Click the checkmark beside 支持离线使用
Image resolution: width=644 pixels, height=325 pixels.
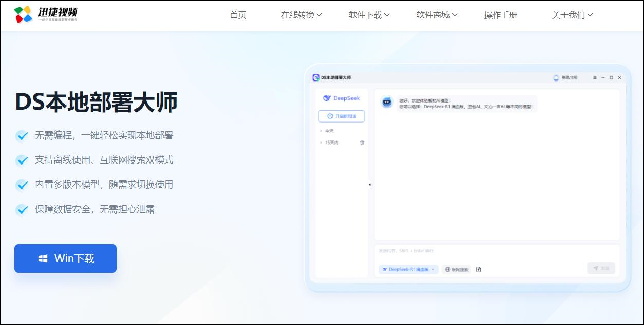(x=22, y=160)
